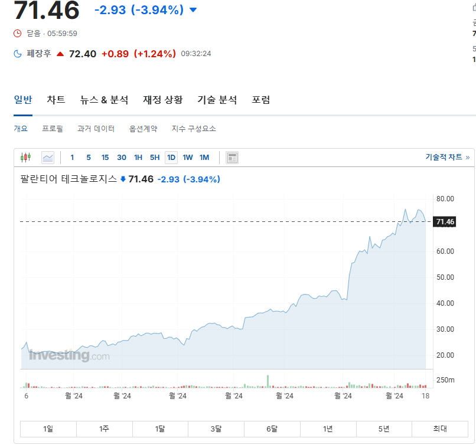
Task: Show the 6달 chart range
Action: (272, 429)
